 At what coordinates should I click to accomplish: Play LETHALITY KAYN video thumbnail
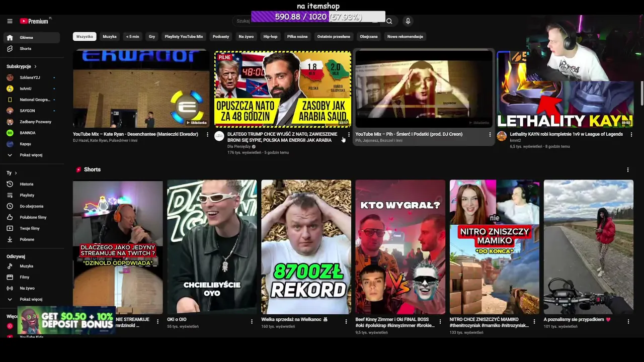point(565,89)
